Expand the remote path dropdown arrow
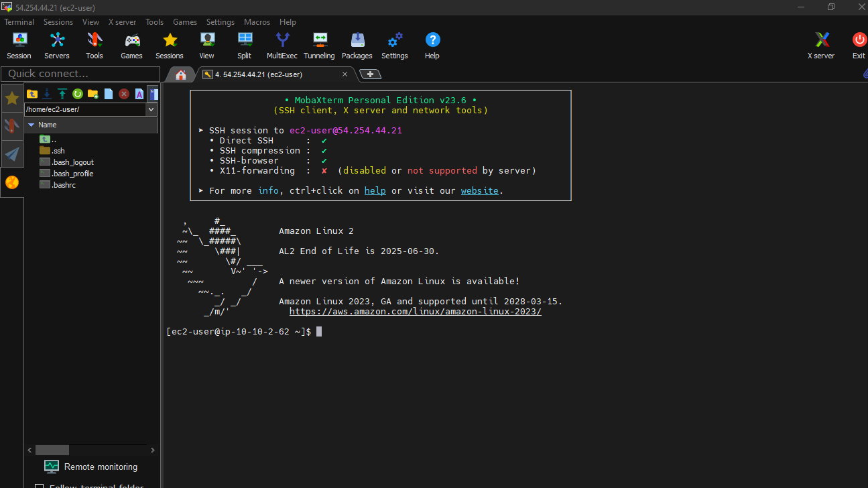The width and height of the screenshot is (868, 488). tap(151, 109)
